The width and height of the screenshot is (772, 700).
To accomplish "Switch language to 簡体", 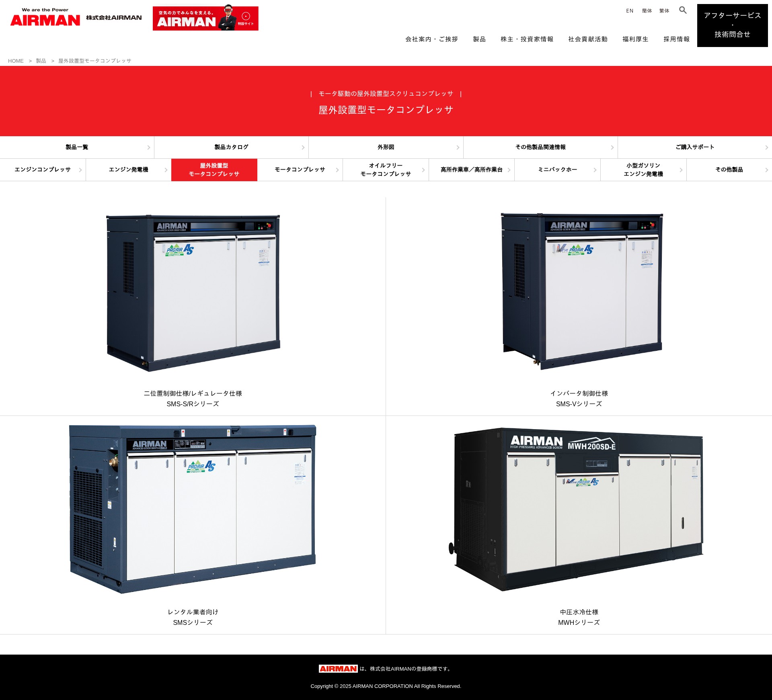I will 647,11.
